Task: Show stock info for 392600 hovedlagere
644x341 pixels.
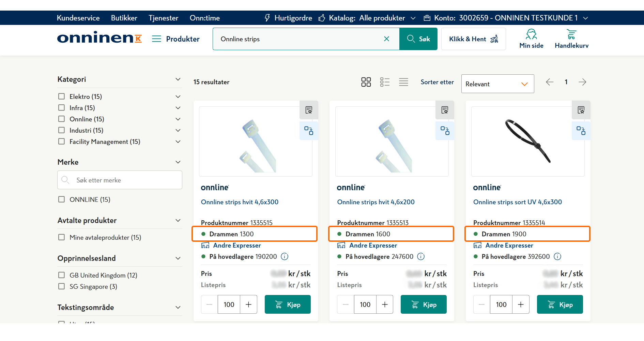Action: [557, 256]
